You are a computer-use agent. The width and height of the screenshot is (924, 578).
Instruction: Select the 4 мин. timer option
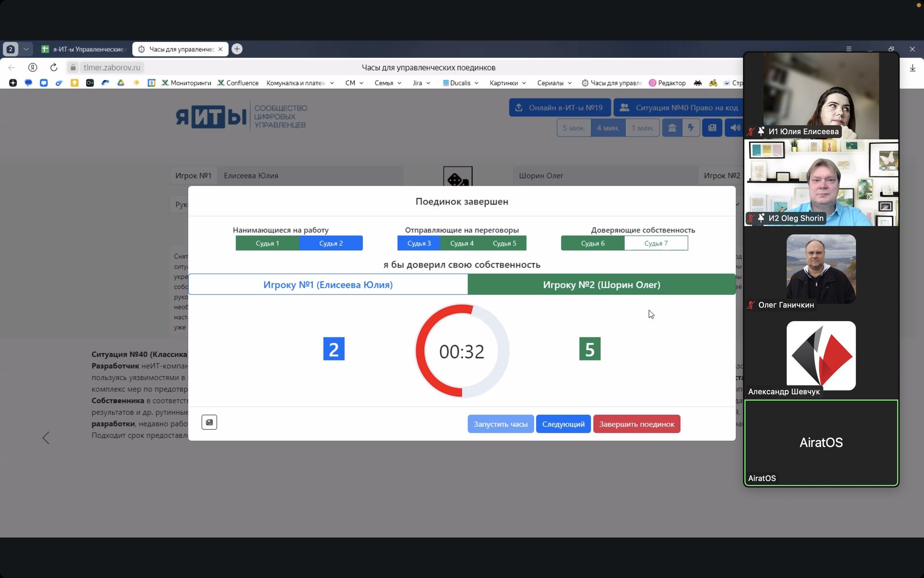(608, 128)
